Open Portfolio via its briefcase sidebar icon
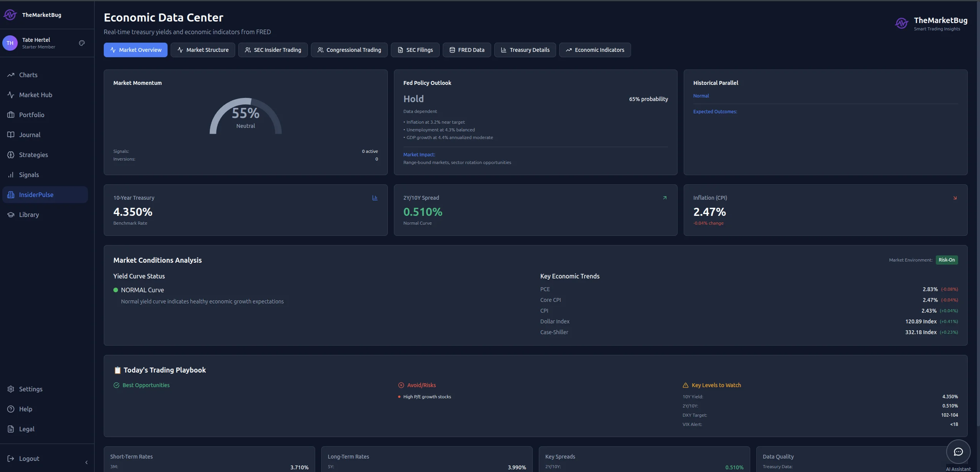The width and height of the screenshot is (980, 472). (x=10, y=115)
